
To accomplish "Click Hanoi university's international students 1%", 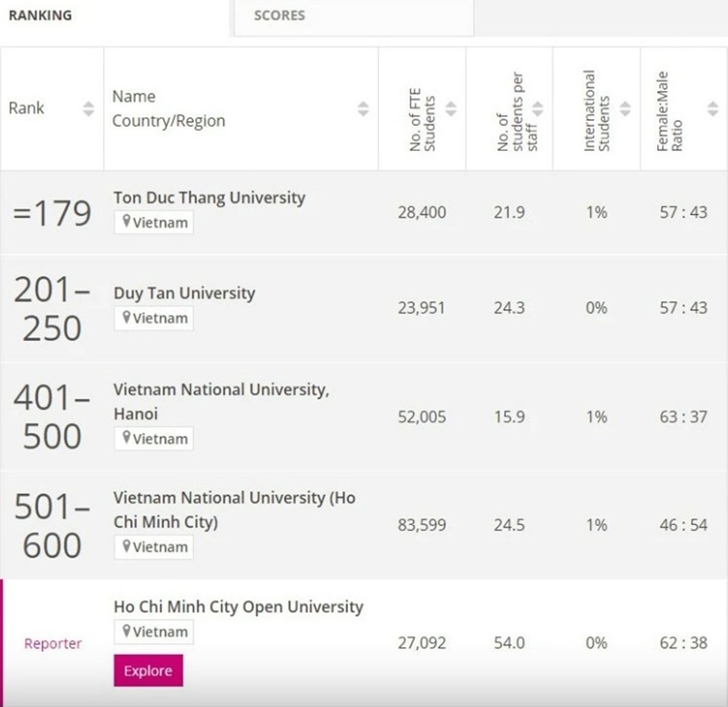I will pos(597,417).
